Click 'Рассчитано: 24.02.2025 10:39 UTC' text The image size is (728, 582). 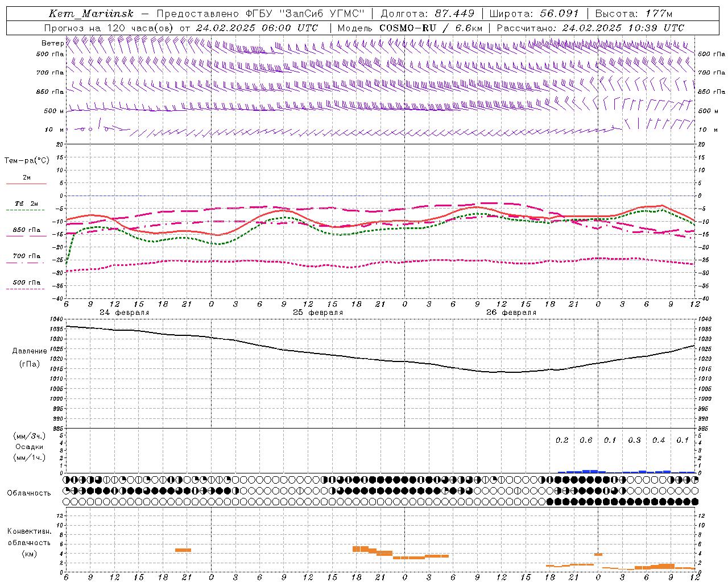coord(590,28)
